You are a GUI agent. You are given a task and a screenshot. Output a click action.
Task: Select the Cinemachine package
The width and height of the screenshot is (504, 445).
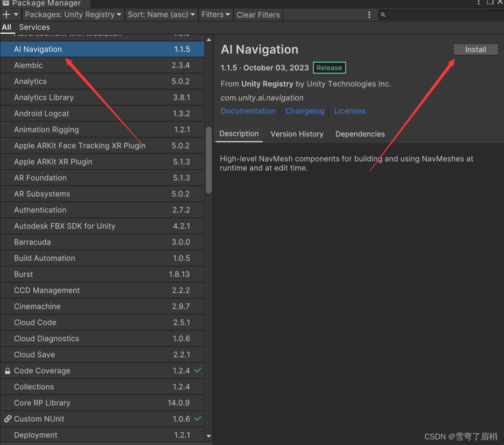(x=102, y=306)
